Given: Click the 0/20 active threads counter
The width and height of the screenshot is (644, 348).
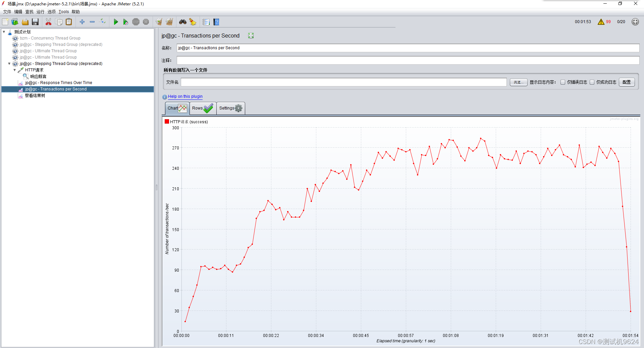Looking at the screenshot, I should [621, 22].
